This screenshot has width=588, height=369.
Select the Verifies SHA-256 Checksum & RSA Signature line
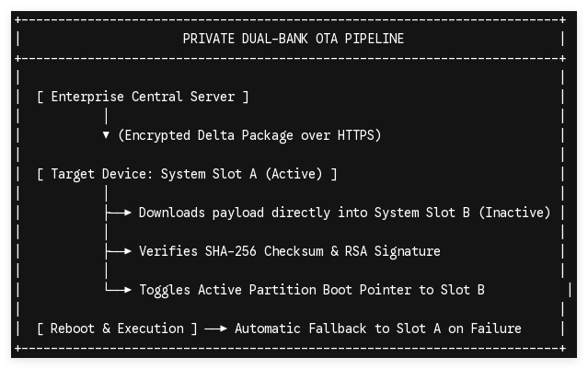[290, 251]
